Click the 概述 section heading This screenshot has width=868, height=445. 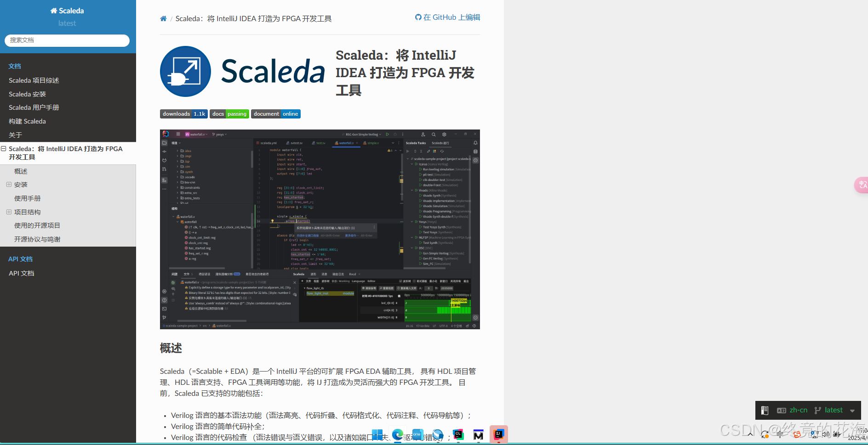pos(171,348)
